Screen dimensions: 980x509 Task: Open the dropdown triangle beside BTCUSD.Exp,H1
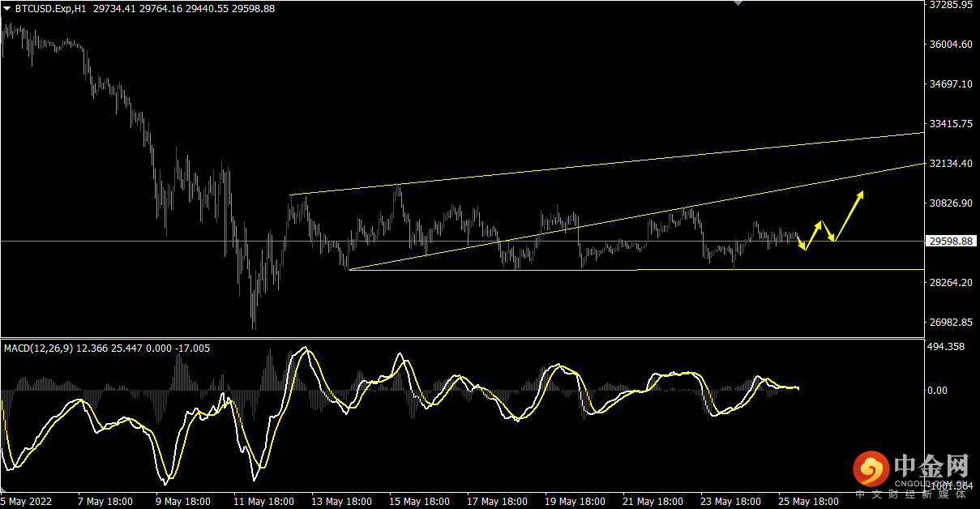[x=6, y=8]
